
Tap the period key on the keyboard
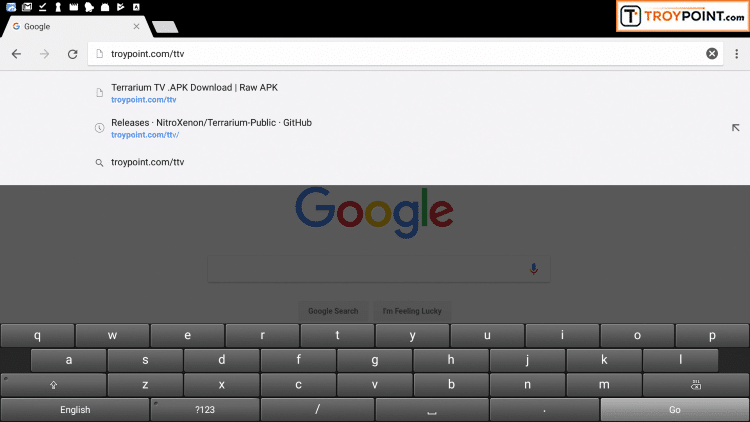545,410
